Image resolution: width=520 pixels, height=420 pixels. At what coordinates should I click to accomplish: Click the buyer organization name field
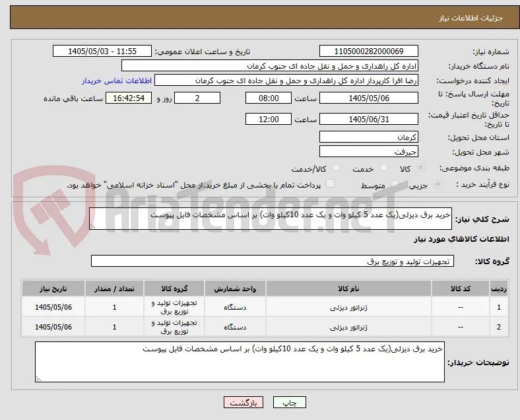coord(270,66)
